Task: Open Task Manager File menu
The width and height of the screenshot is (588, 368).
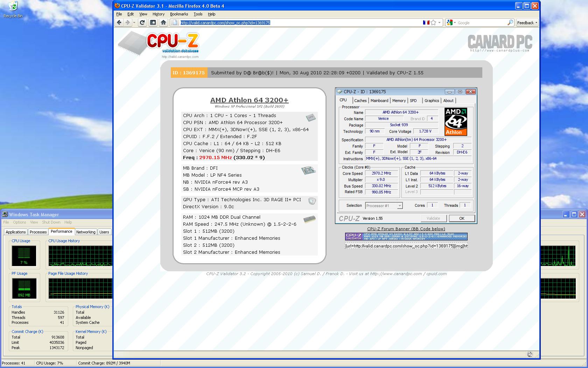Action: pos(6,222)
